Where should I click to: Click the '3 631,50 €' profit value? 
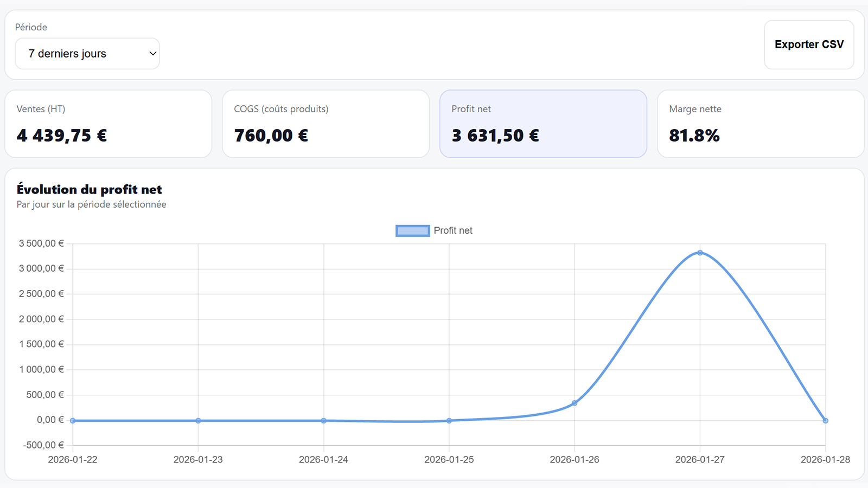click(495, 135)
